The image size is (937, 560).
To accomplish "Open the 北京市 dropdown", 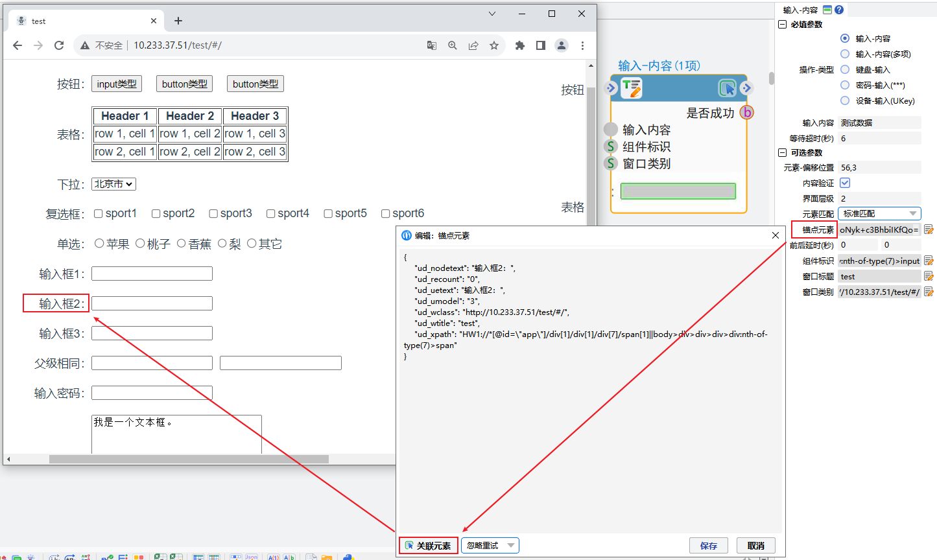I will tap(113, 184).
